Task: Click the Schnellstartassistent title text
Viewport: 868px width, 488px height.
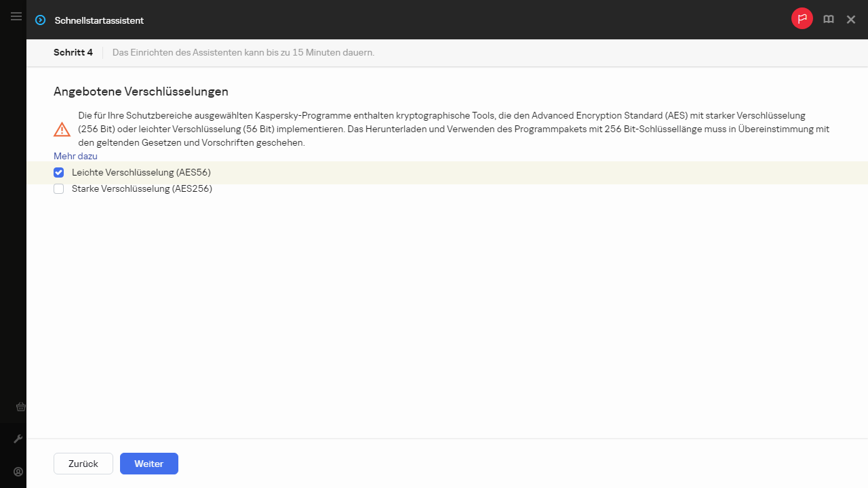Action: (x=99, y=20)
